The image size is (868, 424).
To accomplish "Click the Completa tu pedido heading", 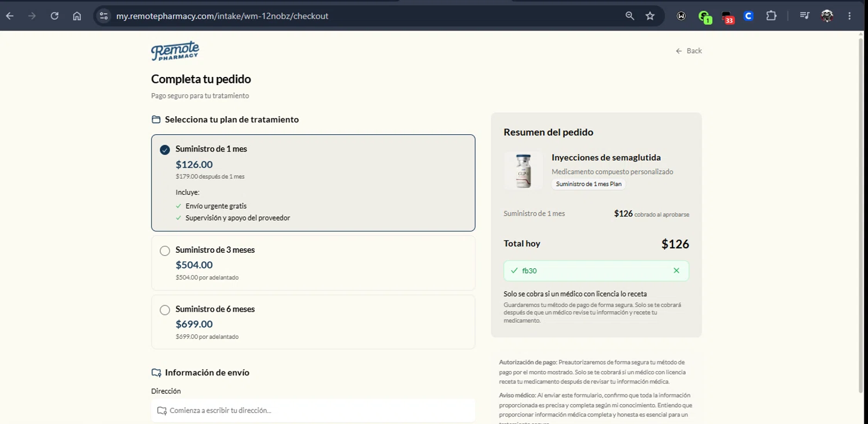I will pyautogui.click(x=201, y=79).
